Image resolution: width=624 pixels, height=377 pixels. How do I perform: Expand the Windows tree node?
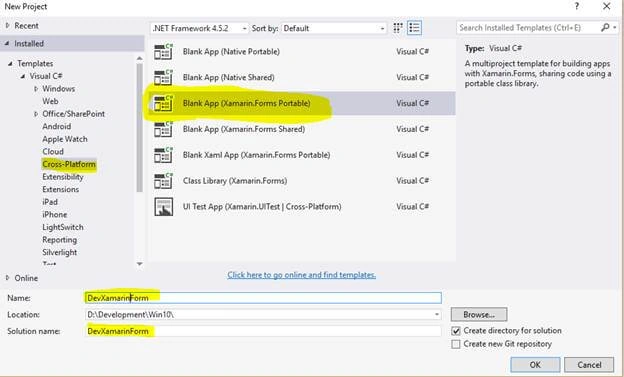point(36,89)
